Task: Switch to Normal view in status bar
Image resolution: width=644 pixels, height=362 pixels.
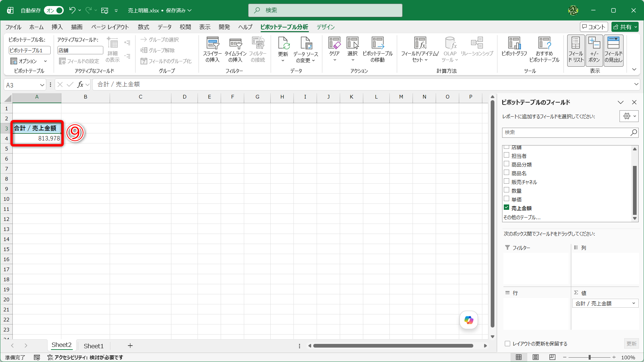Action: 519,357
